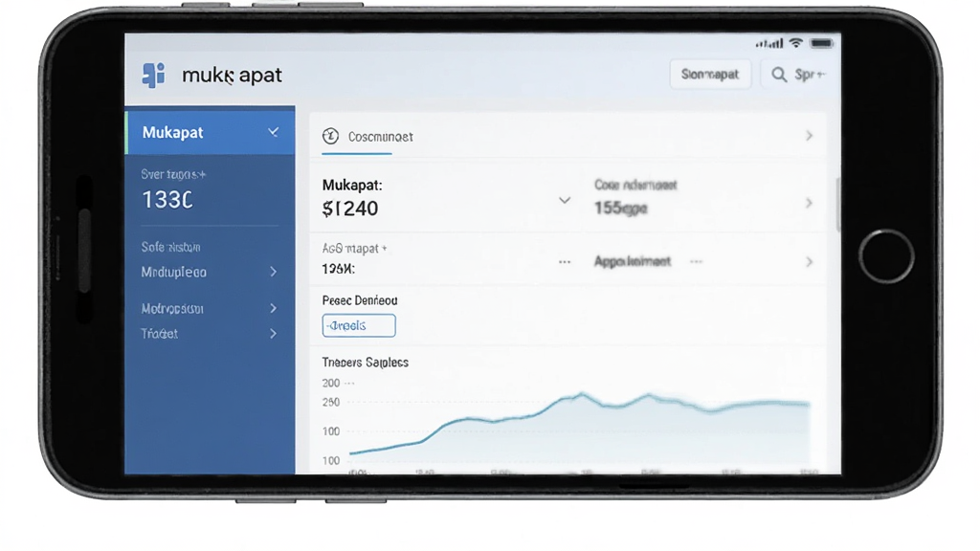Click the clock icon beside Coscmunast
The height and width of the screenshot is (551, 980).
point(330,136)
